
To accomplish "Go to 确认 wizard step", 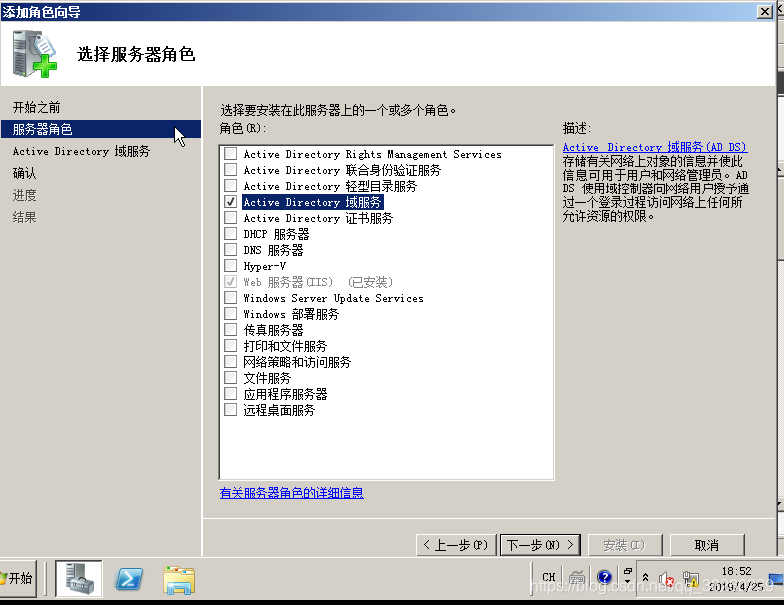I will 24,173.
